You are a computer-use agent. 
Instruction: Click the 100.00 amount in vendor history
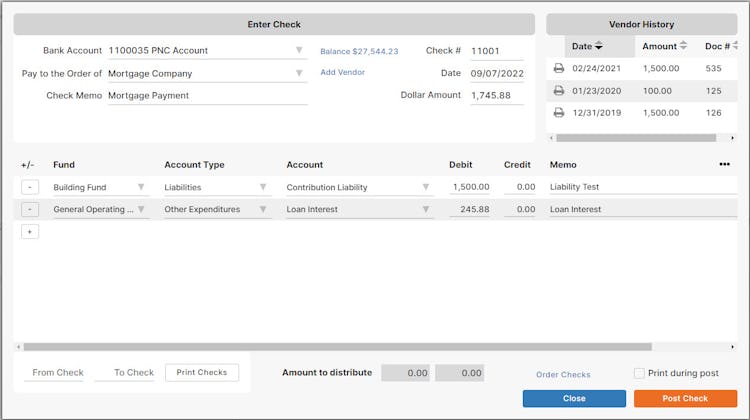click(x=657, y=91)
